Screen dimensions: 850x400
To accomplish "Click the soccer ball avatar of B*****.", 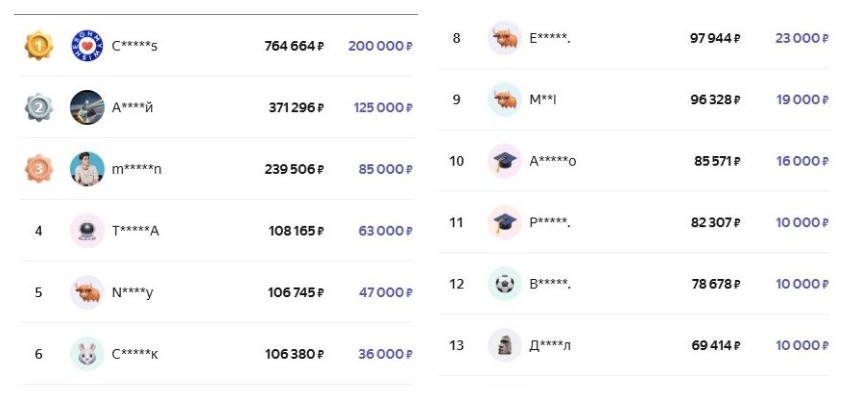I will coord(505,283).
